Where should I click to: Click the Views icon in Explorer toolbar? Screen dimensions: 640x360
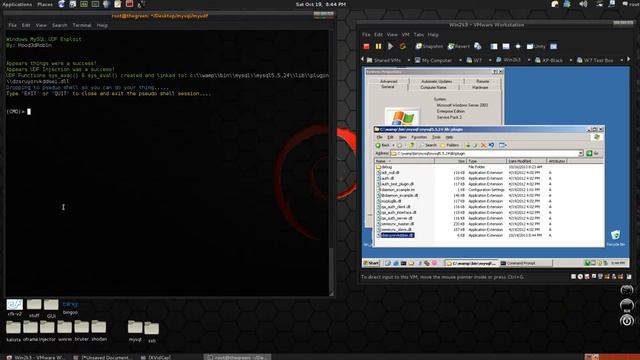502,145
